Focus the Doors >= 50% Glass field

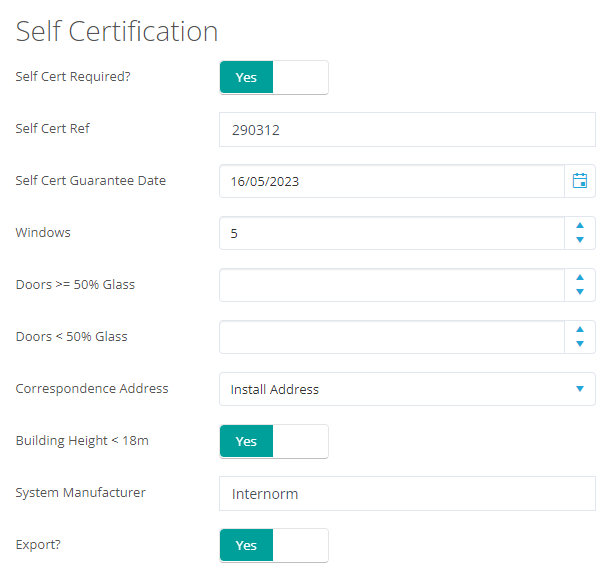coord(392,285)
